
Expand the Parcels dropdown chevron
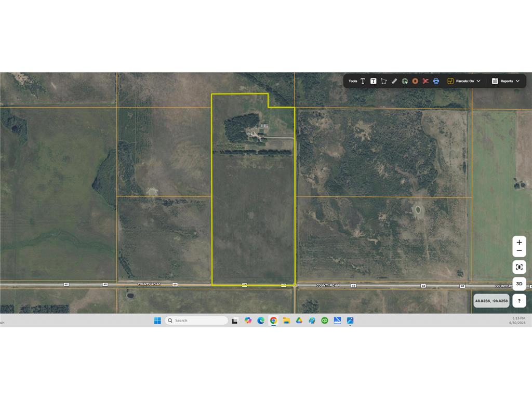click(478, 81)
